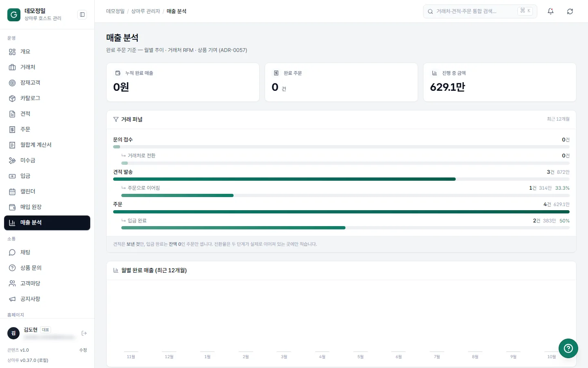This screenshot has height=368, width=588.
Task: Select 견적 in the sidebar
Action: pos(47,114)
